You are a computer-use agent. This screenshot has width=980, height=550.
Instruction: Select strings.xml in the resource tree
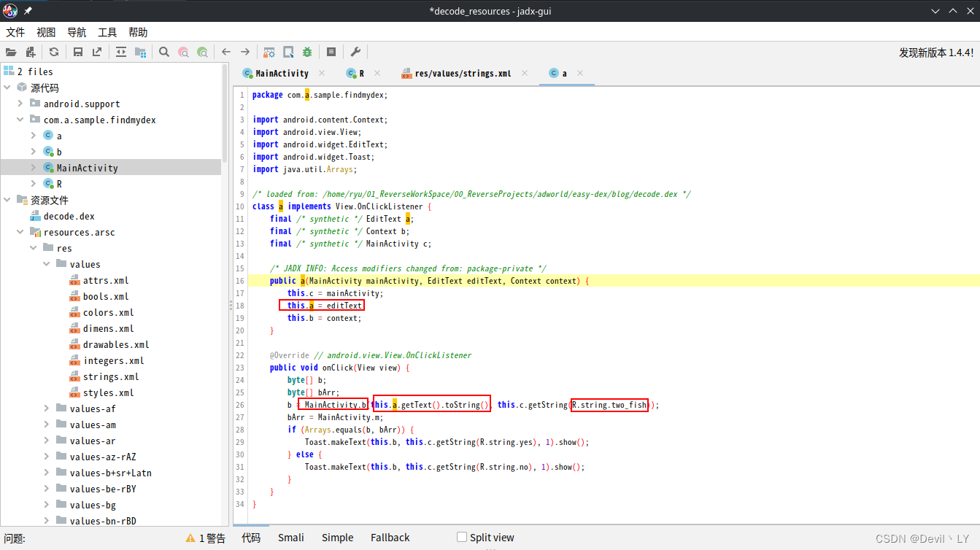(110, 376)
